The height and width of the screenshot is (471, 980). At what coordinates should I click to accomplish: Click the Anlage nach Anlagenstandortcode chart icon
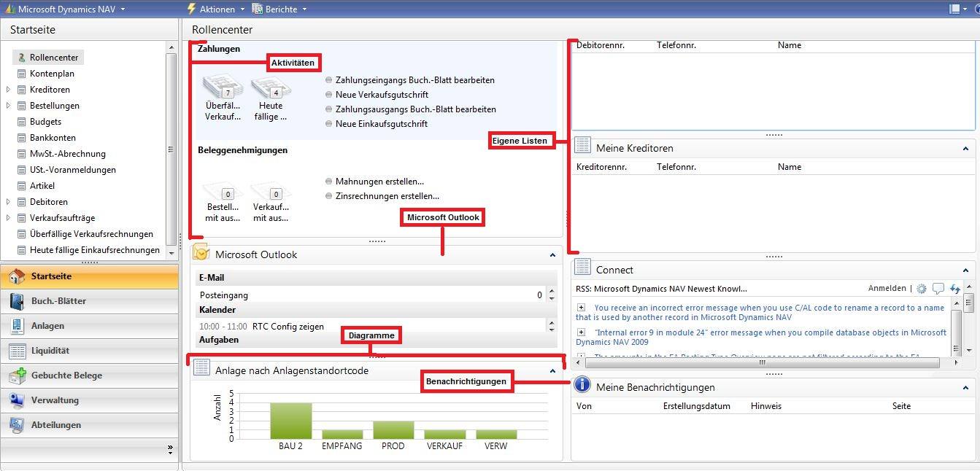pos(201,369)
